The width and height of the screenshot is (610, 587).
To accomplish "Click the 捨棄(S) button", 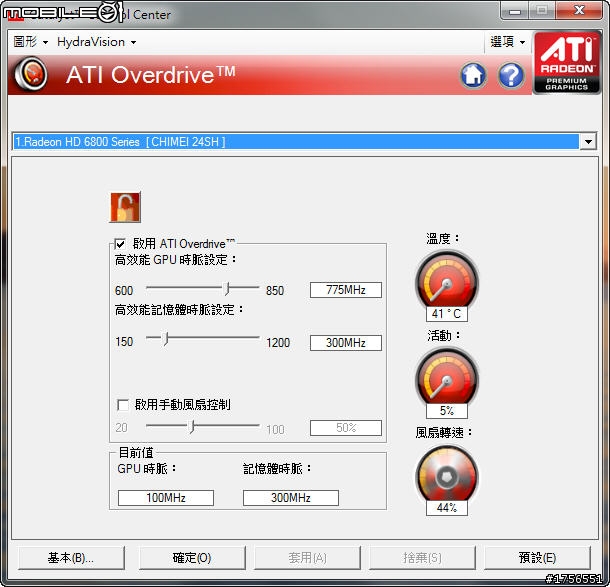I will [x=422, y=558].
